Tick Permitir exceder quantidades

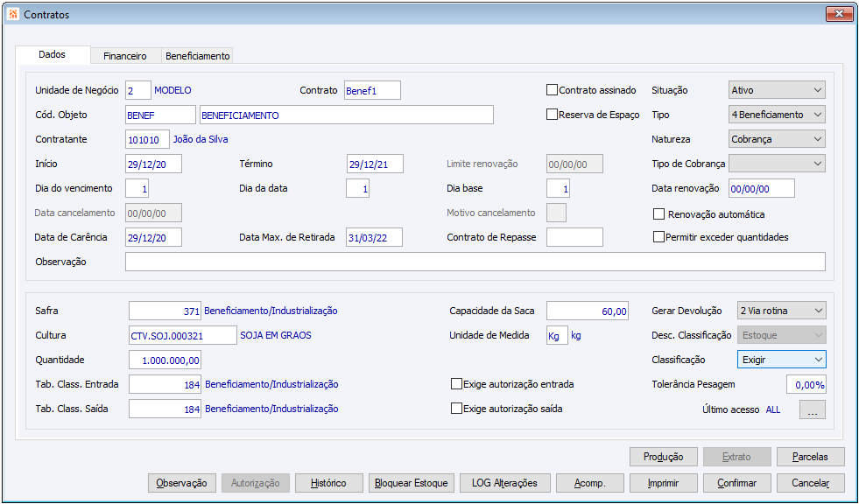point(659,237)
